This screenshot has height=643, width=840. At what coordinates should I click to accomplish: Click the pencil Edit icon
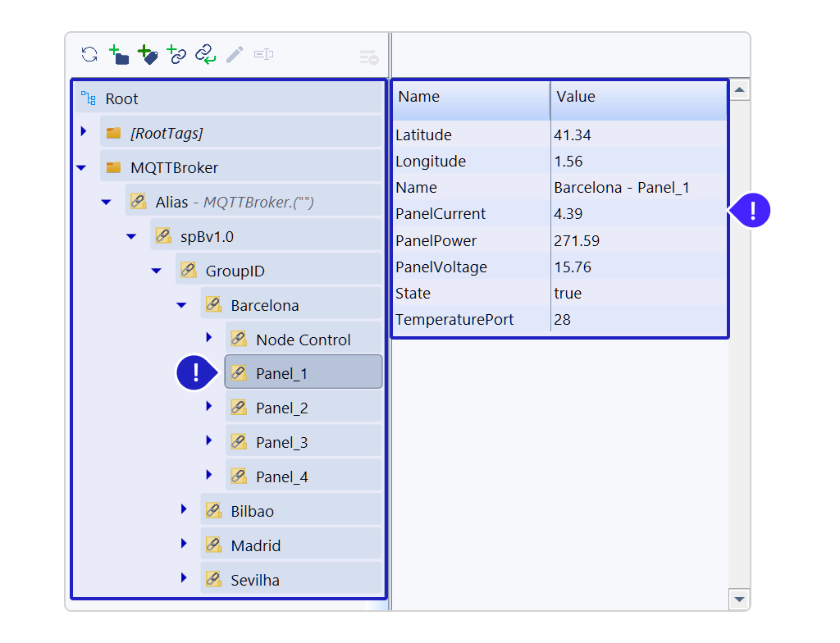tap(235, 55)
